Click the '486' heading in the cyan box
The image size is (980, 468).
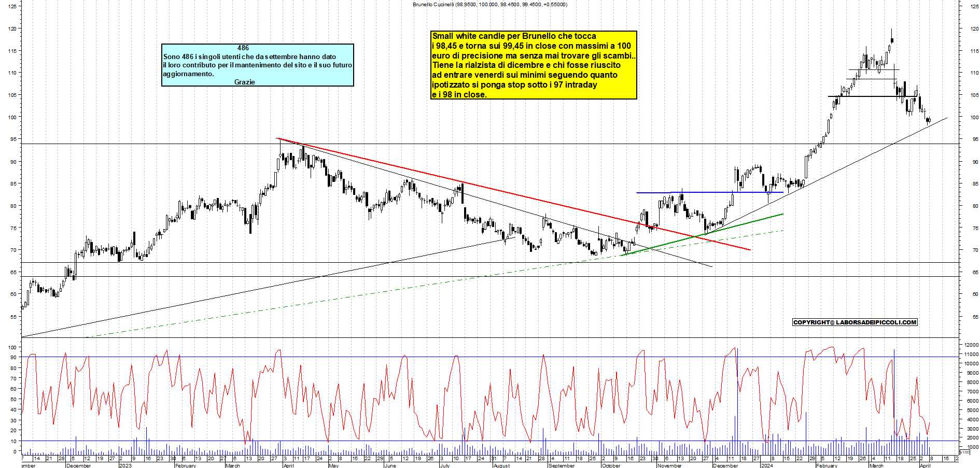(243, 48)
